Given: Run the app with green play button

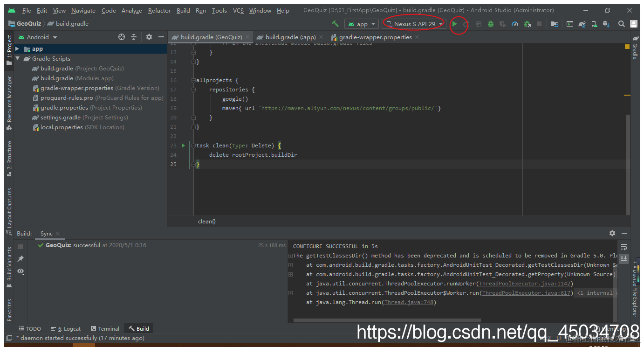Looking at the screenshot, I should click(x=455, y=24).
